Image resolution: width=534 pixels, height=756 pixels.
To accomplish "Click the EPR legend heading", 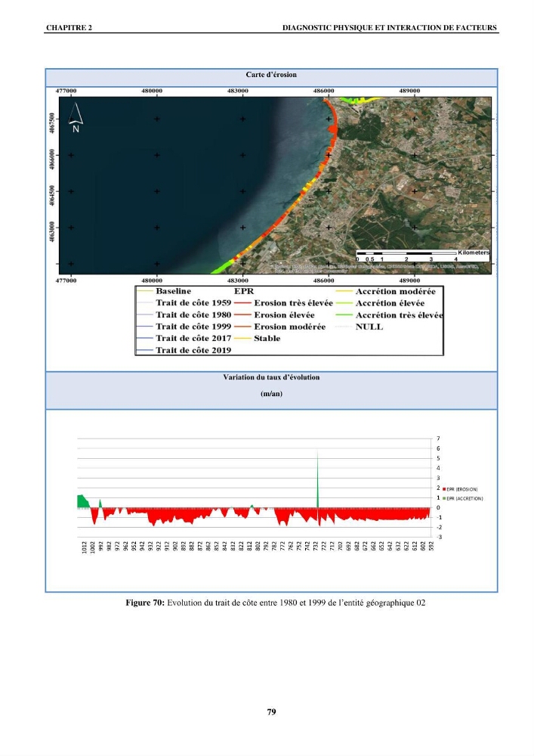I will [244, 291].
